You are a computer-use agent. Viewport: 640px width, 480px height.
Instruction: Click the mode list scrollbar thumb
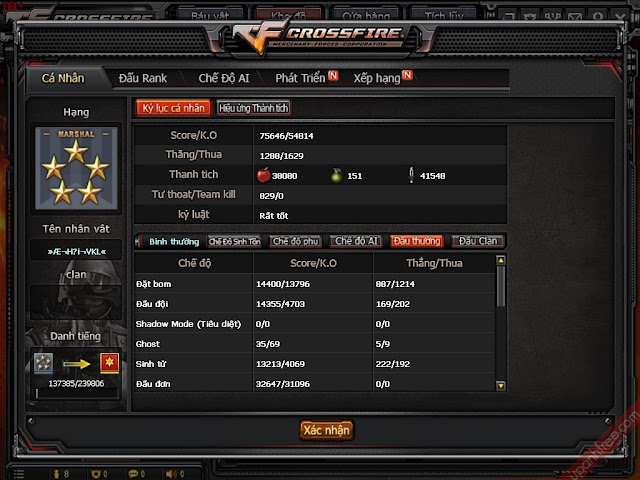[501, 286]
